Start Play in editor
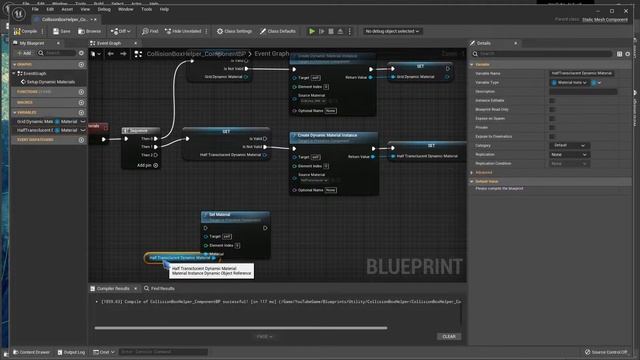Image resolution: width=640 pixels, height=360 pixels. [312, 31]
